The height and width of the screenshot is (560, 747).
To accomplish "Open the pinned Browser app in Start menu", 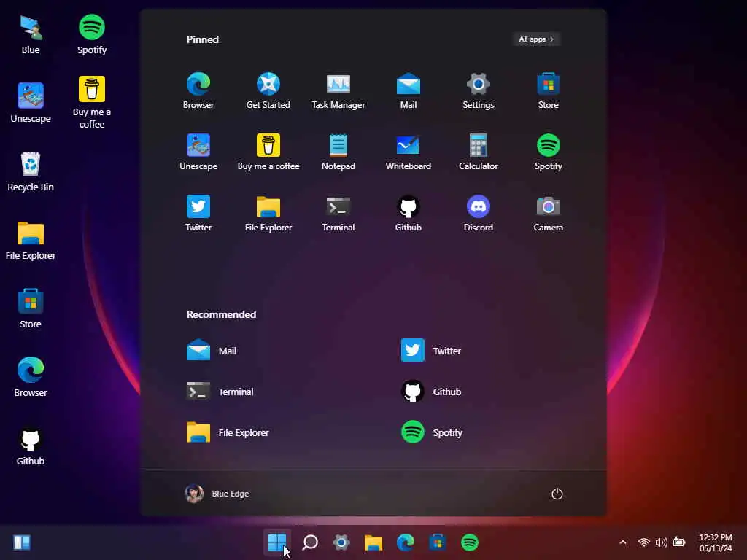I will click(x=198, y=91).
